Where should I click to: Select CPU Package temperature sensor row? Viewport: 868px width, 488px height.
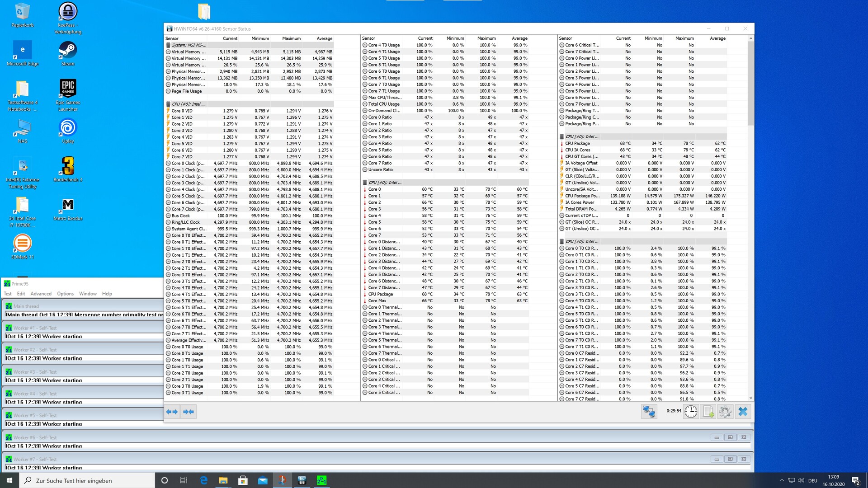[577, 143]
